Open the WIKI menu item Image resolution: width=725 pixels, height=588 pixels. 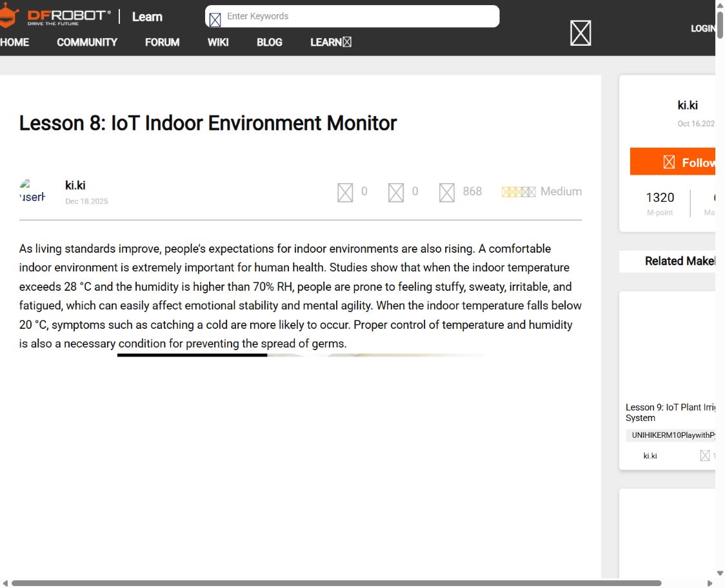coord(218,42)
